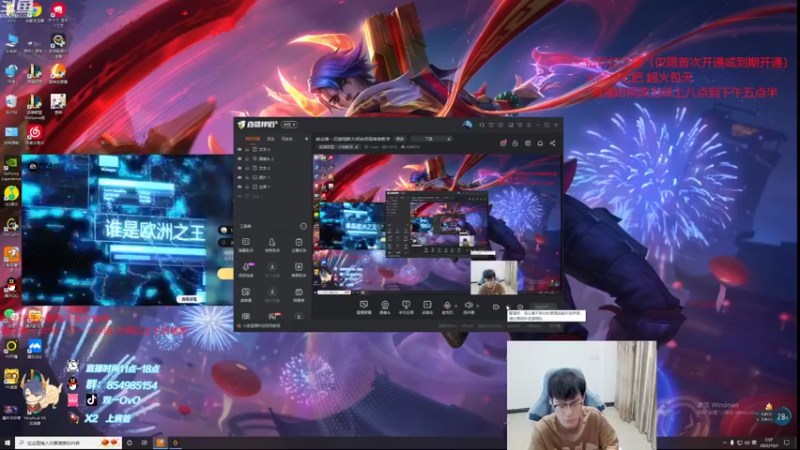Click the 28% speed ball widget
Image resolution: width=800 pixels, height=450 pixels.
(x=782, y=417)
